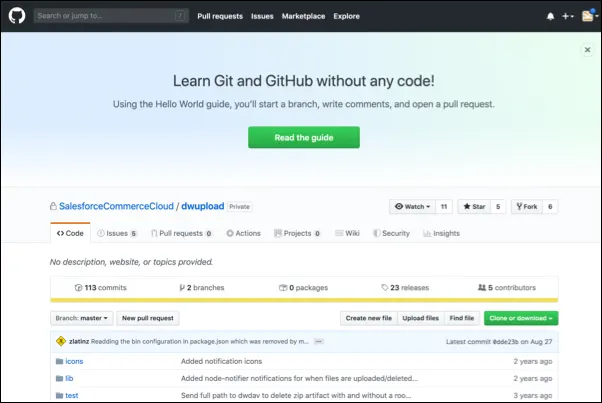The height and width of the screenshot is (403, 602).
Task: Open the plus create-new dropdown
Action: pos(567,16)
